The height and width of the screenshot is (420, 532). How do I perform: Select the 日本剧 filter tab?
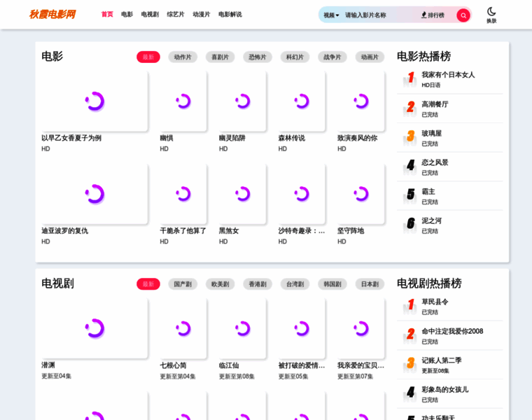[x=370, y=284]
